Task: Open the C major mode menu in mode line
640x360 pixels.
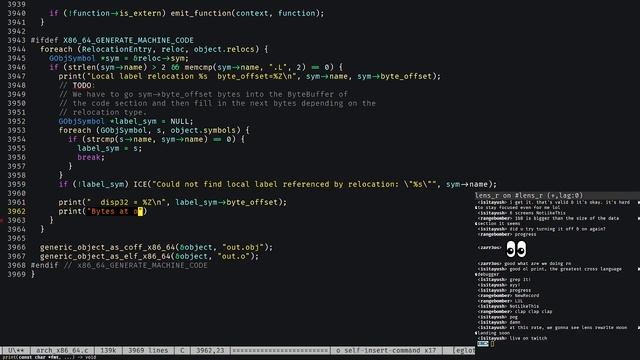Action: pos(182,350)
